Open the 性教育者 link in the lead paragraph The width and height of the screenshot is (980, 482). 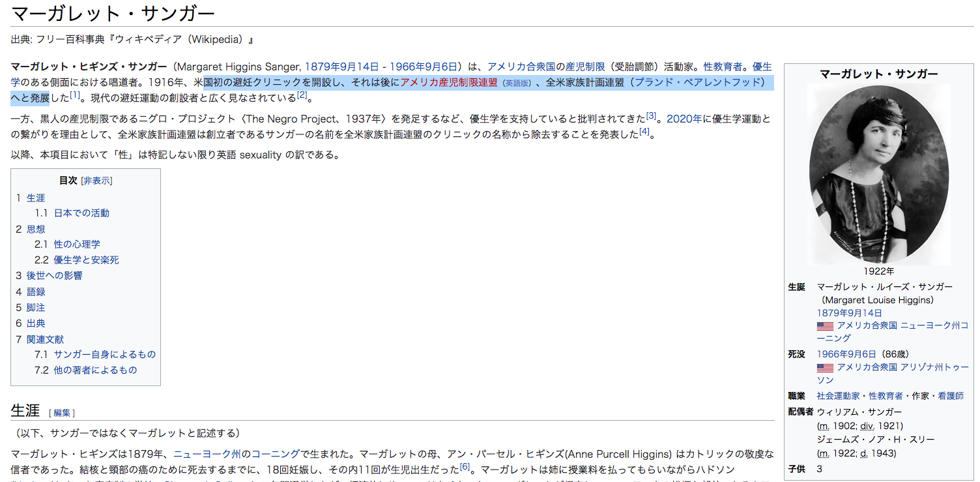point(723,67)
